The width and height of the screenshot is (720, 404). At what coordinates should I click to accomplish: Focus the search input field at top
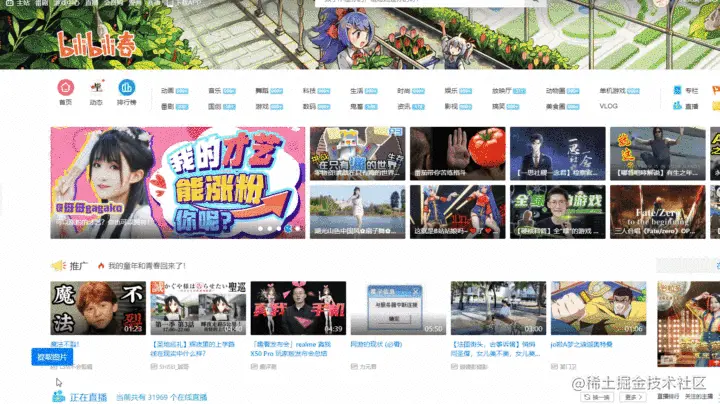420,2
